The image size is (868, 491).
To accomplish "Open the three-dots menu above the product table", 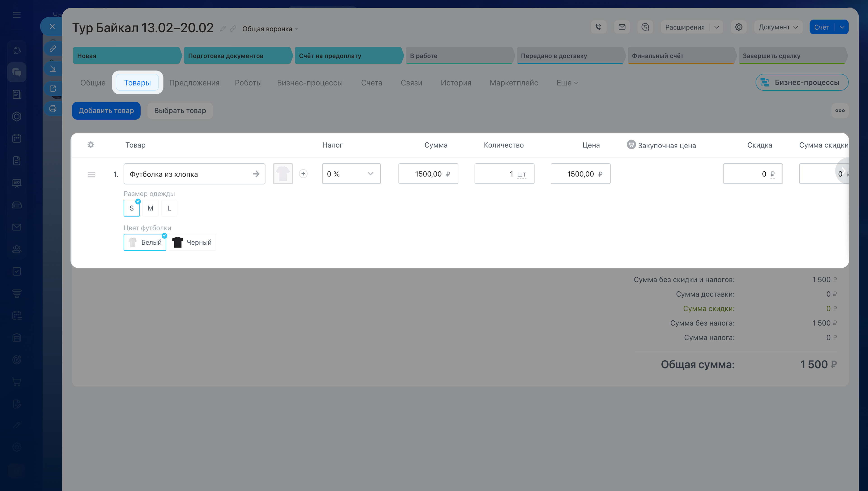I will pos(840,111).
